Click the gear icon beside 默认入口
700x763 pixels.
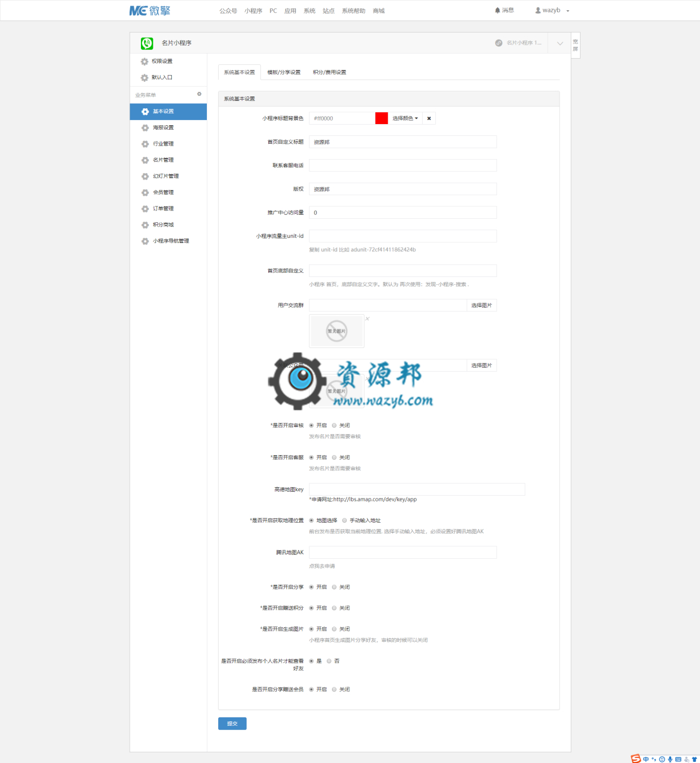click(144, 78)
